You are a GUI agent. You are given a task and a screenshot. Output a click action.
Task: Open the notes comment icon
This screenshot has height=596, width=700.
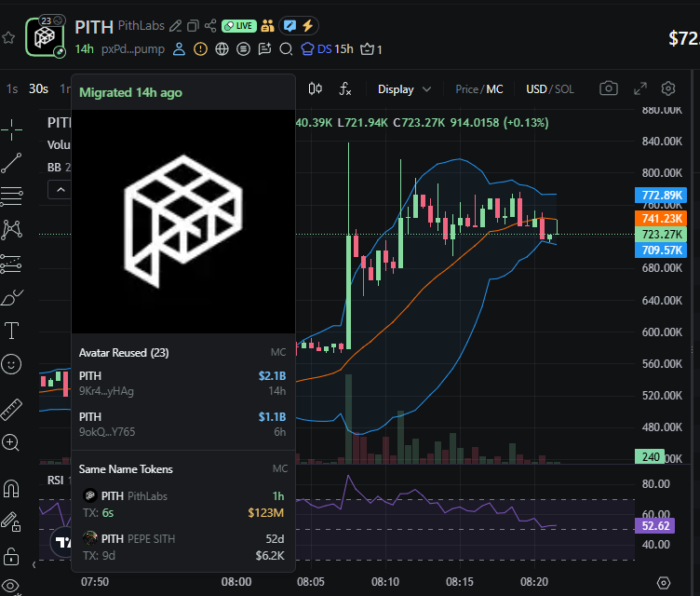coord(264,49)
